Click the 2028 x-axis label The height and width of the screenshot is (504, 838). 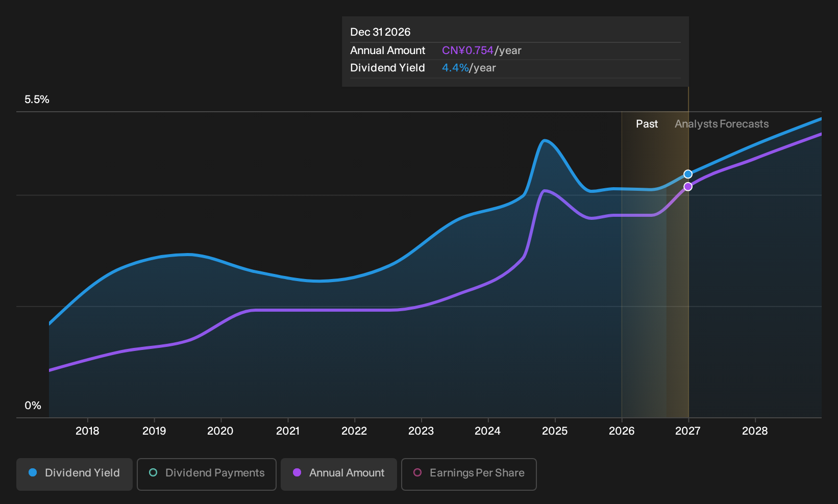click(755, 431)
